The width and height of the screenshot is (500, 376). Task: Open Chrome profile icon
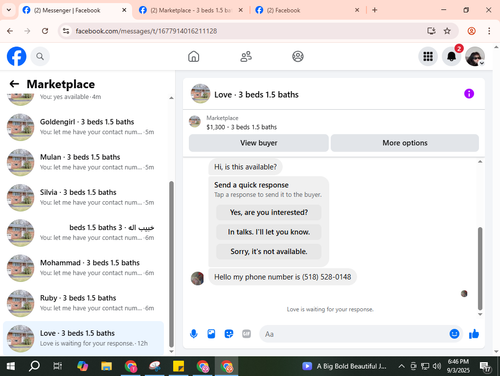click(471, 31)
